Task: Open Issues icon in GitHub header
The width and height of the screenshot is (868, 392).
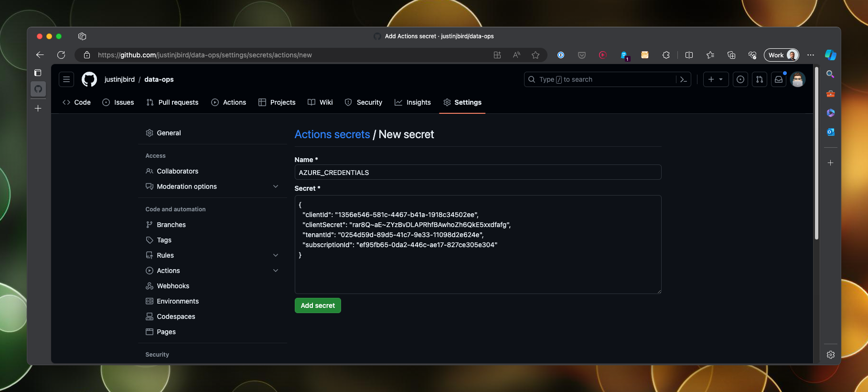Action: 740,79
